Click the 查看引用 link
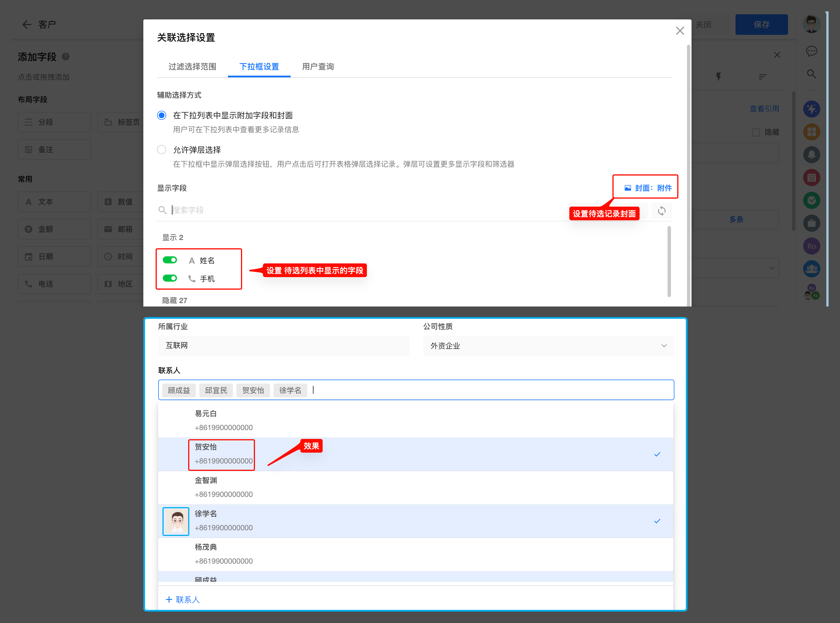The width and height of the screenshot is (840, 623). (764, 109)
